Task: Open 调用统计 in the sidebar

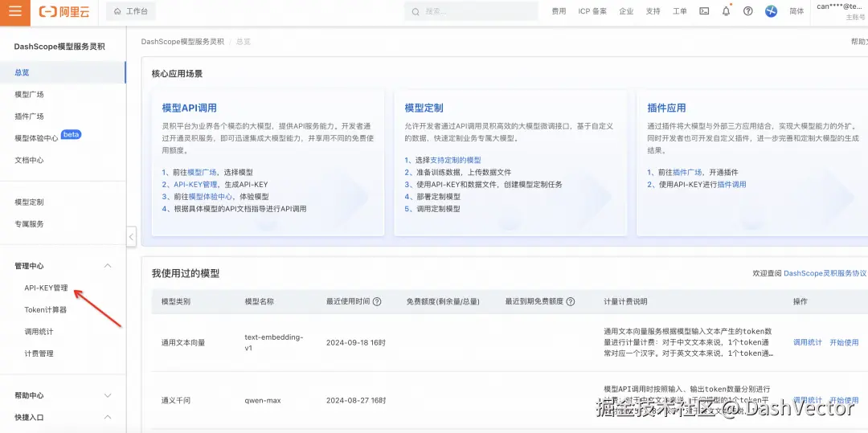Action: point(39,332)
